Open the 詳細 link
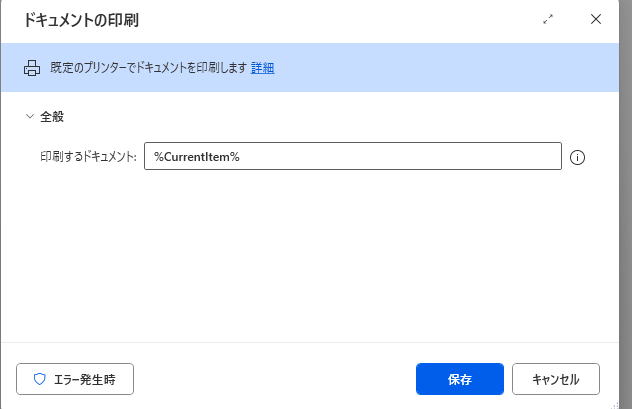The width and height of the screenshot is (632, 409). [262, 68]
